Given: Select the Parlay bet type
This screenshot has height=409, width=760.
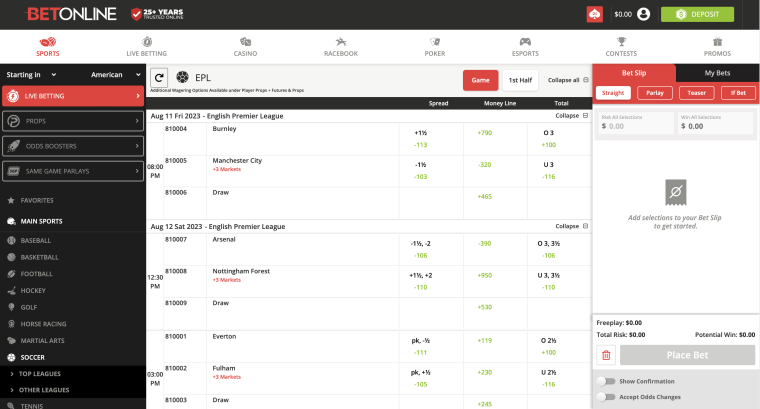Looking at the screenshot, I should coord(655,93).
